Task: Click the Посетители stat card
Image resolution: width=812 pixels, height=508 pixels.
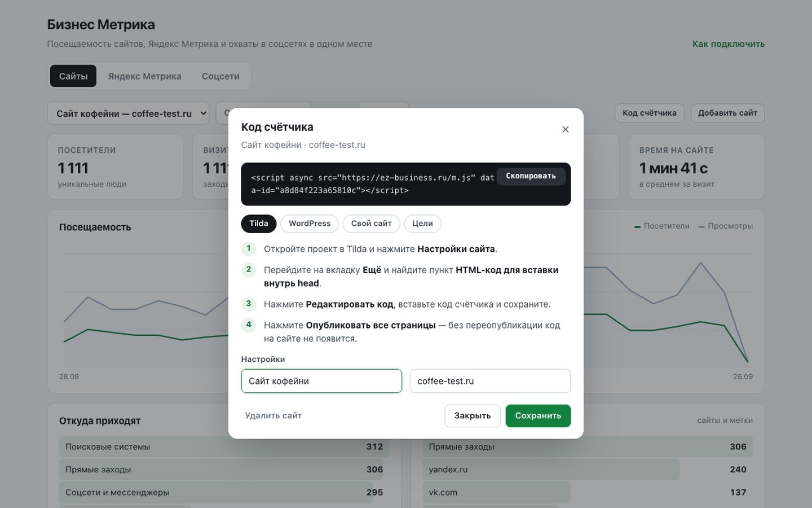Action: coord(115,167)
